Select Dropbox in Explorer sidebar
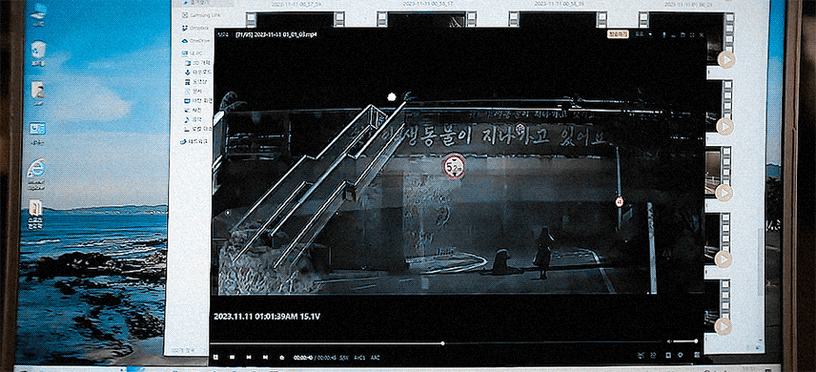The height and width of the screenshot is (372, 816). [x=195, y=28]
